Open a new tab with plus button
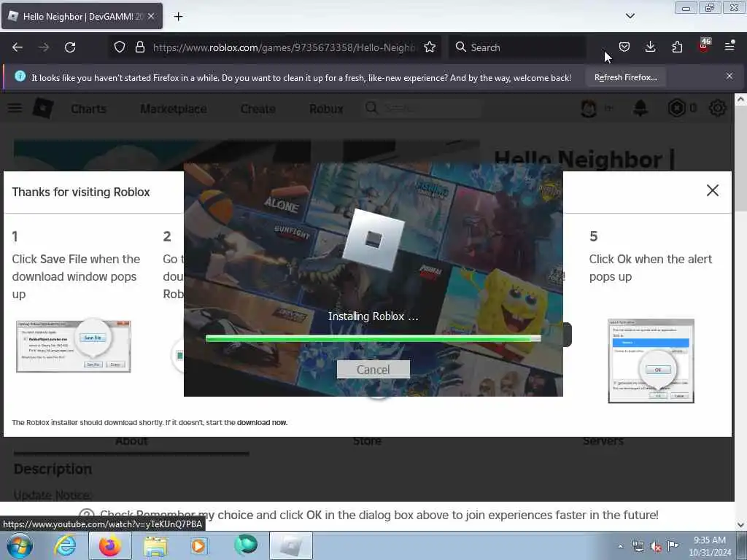 [178, 17]
